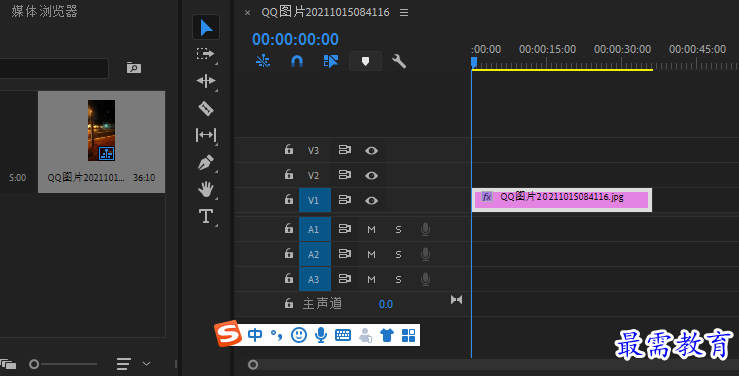Toggle timeline Snap magnet icon
The width and height of the screenshot is (739, 376).
pos(296,61)
